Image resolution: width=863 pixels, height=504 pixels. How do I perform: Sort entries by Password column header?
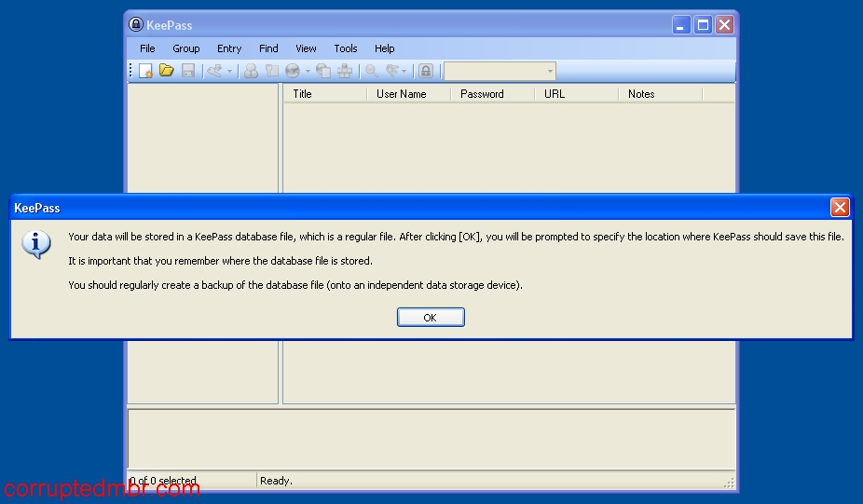pyautogui.click(x=493, y=94)
